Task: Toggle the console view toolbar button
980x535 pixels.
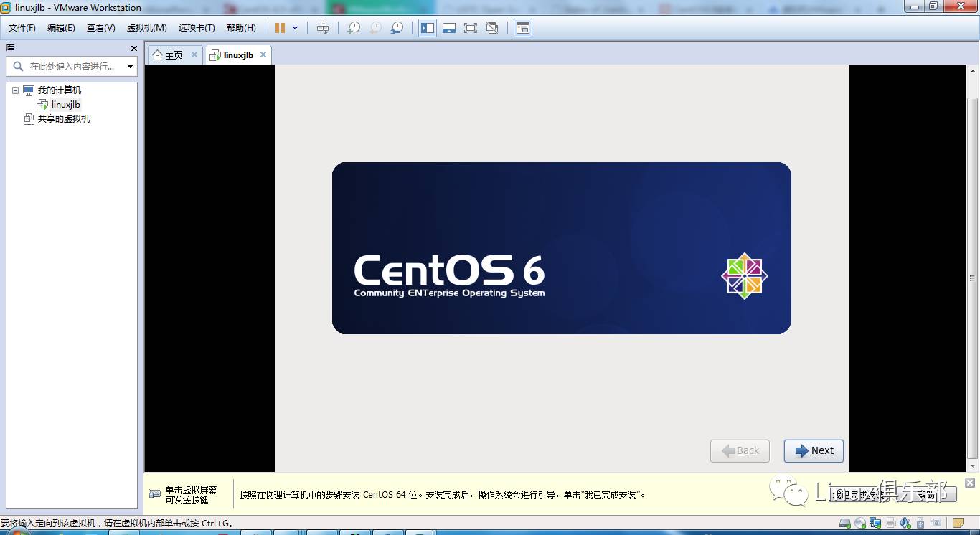Action: [523, 28]
